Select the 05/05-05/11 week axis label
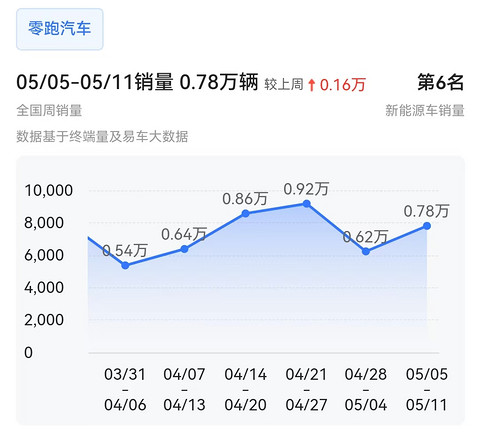The image size is (480, 437). coord(427,390)
